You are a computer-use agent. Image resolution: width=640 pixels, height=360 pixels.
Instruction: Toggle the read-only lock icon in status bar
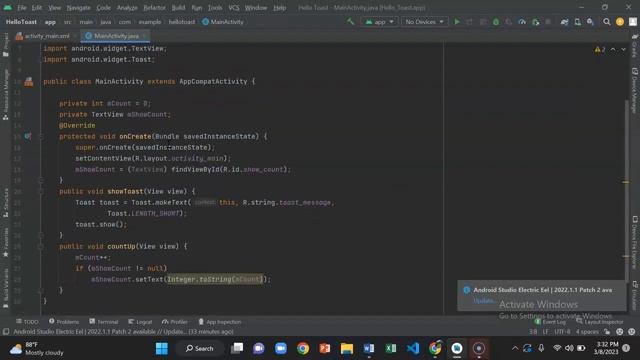pyautogui.click(x=607, y=332)
